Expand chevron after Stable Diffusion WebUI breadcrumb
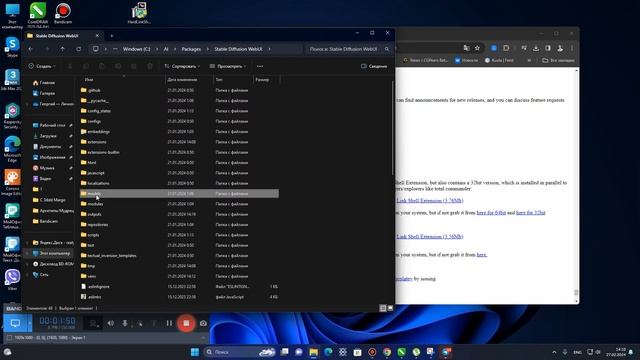 (269, 49)
